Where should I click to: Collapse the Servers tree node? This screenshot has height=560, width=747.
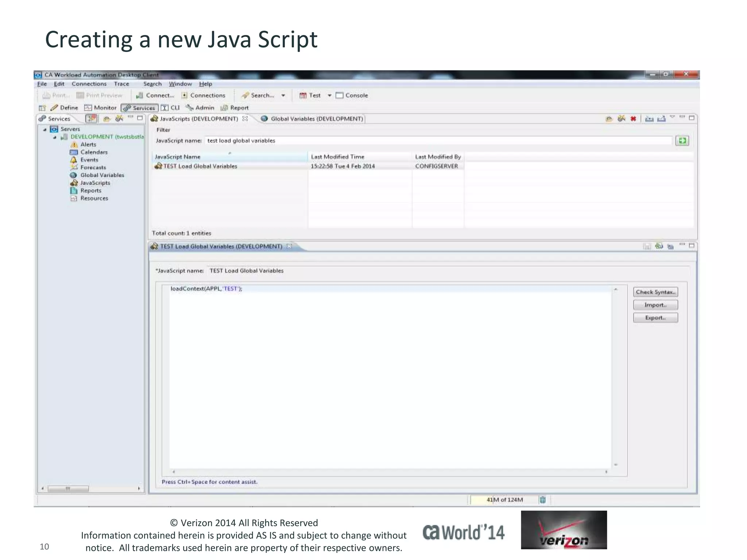coord(45,129)
